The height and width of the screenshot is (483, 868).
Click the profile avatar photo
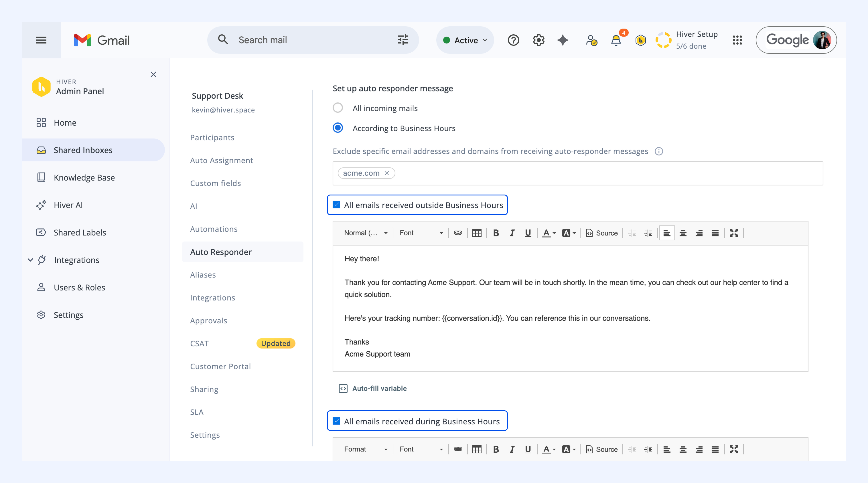tap(822, 40)
